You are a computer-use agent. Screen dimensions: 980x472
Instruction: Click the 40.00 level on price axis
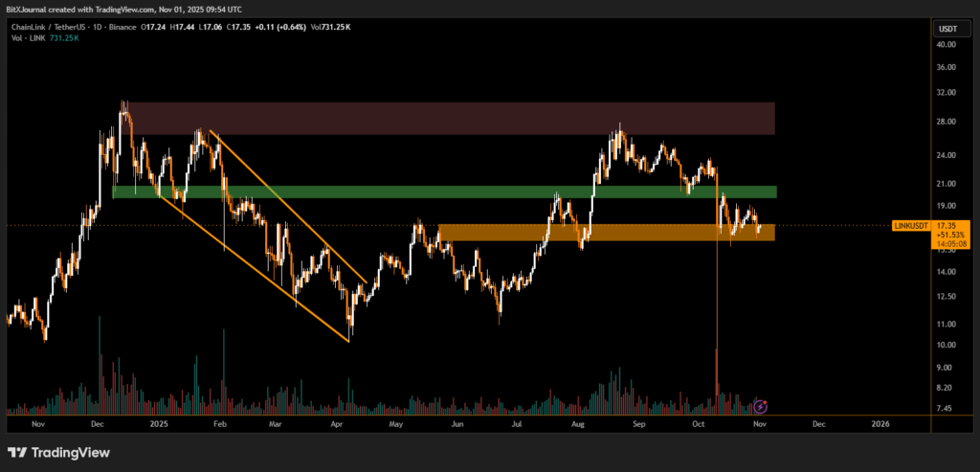pos(947,44)
